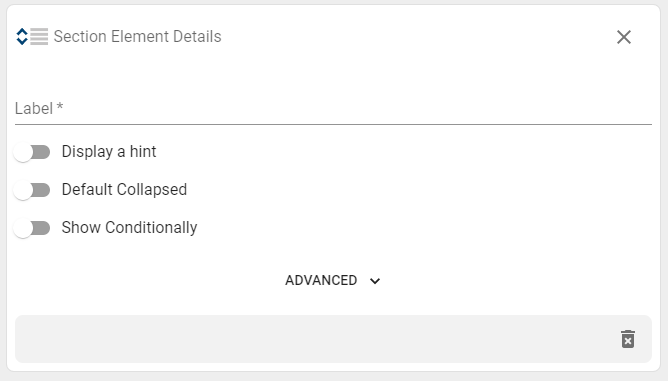Close the Section Element Details panel
Image resolution: width=668 pixels, height=381 pixels.
[x=624, y=37]
